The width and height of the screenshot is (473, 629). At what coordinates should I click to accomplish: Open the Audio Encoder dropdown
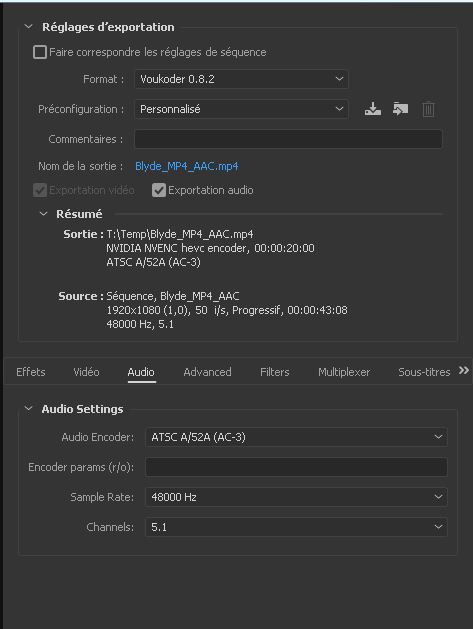point(296,437)
